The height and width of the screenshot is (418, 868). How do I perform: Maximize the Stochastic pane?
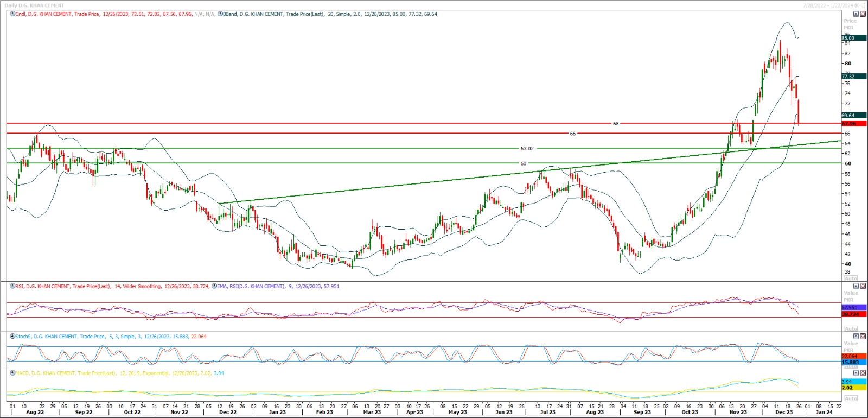[856, 337]
